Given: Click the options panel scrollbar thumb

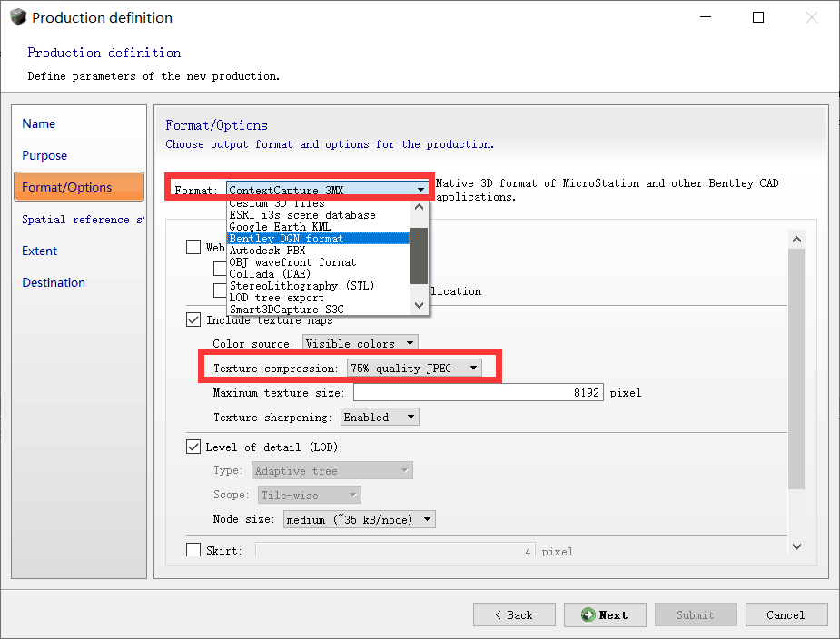Looking at the screenshot, I should click(x=796, y=369).
